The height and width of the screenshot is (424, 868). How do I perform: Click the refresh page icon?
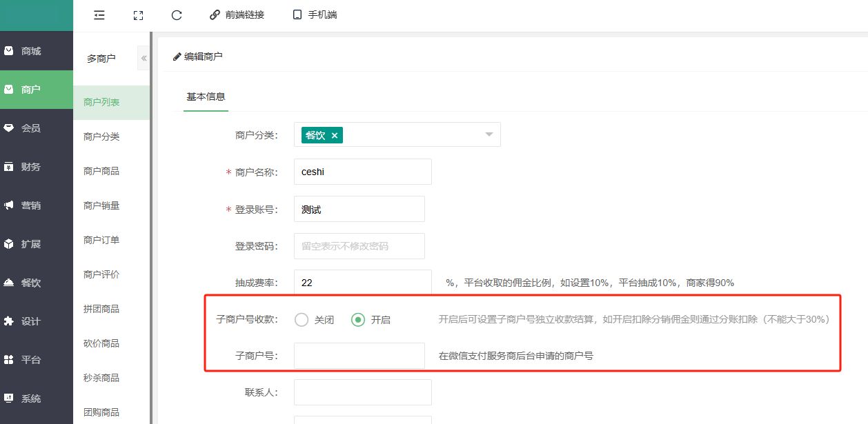[x=176, y=14]
